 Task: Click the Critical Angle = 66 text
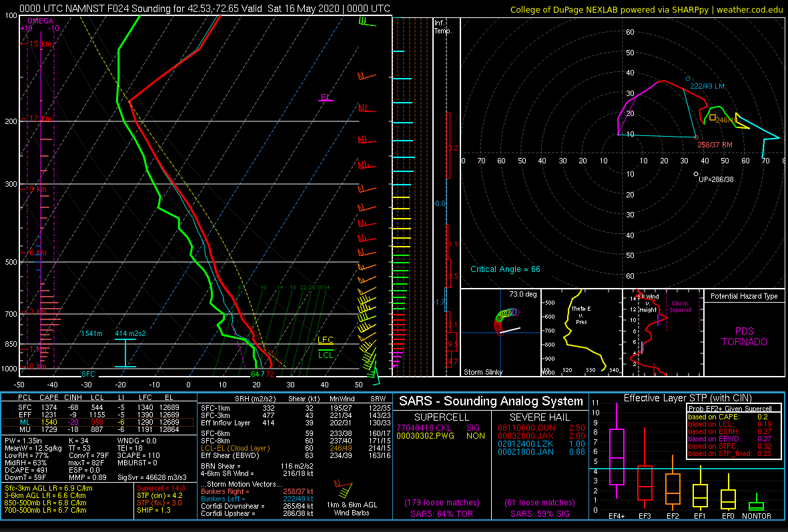point(505,269)
